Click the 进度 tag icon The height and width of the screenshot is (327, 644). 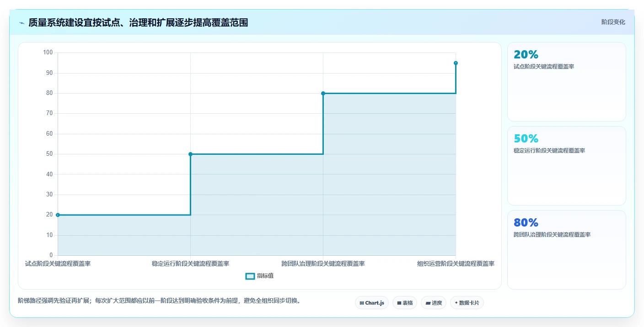pyautogui.click(x=428, y=303)
